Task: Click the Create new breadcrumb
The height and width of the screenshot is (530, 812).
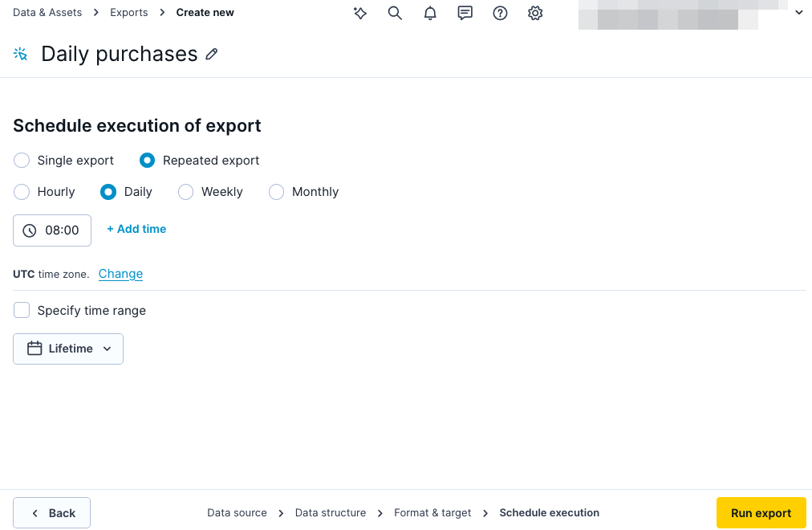Action: [x=205, y=12]
